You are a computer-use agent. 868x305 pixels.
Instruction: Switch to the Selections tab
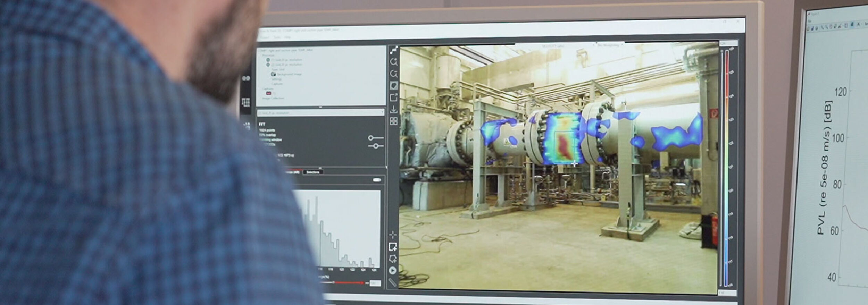coord(313,172)
